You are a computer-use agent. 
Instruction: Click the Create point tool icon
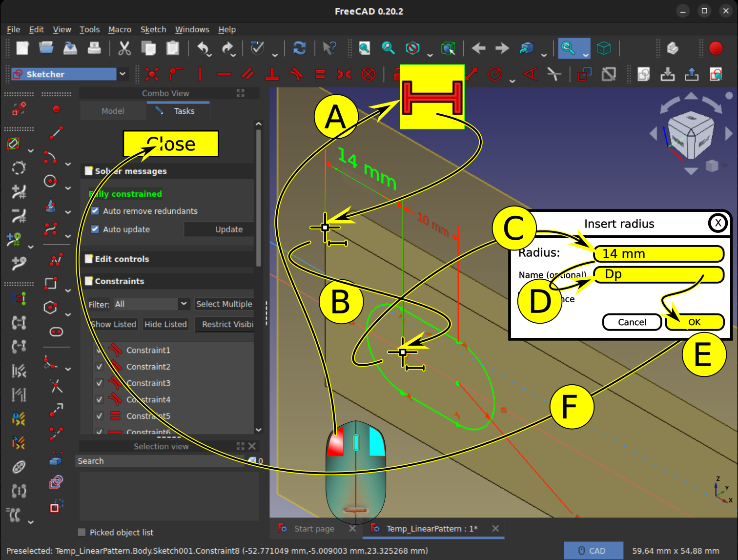[x=56, y=109]
